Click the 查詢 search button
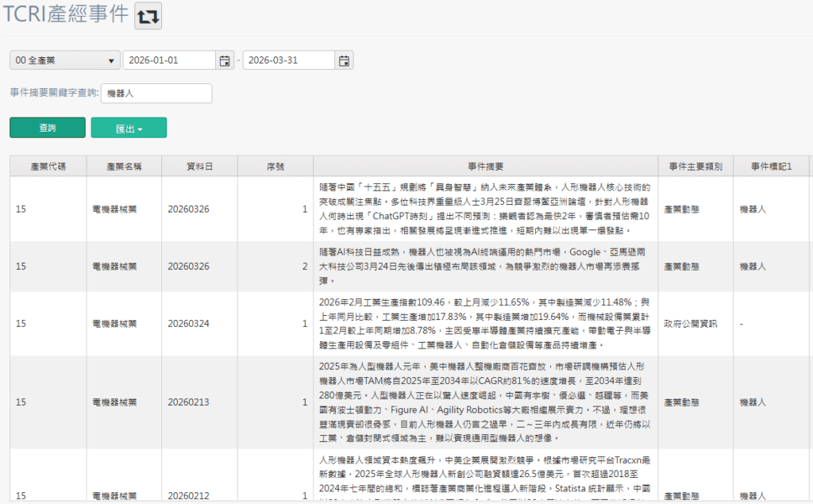Screen dimensions: 813x504 (x=48, y=128)
